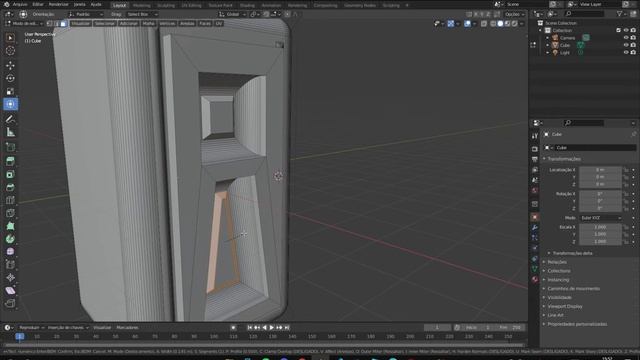Play the animation forward

272,328
